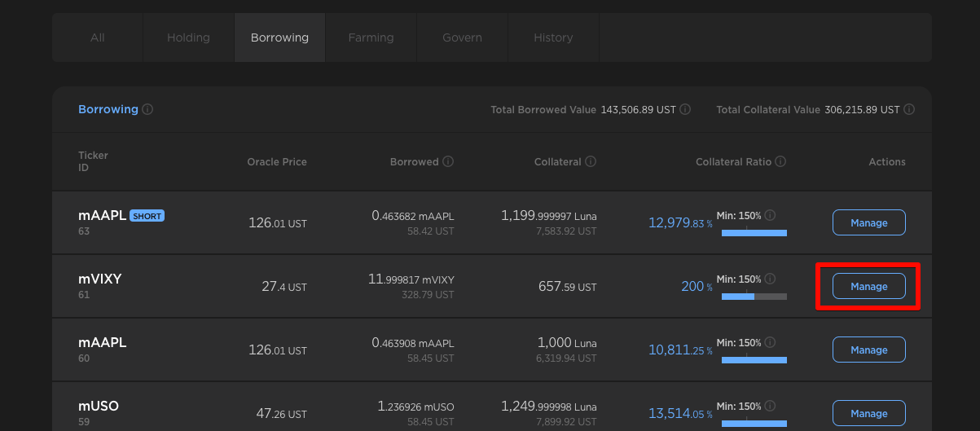Screen dimensions: 980x431
Task: Click the Total Collateral Value info icon
Action: [x=909, y=109]
